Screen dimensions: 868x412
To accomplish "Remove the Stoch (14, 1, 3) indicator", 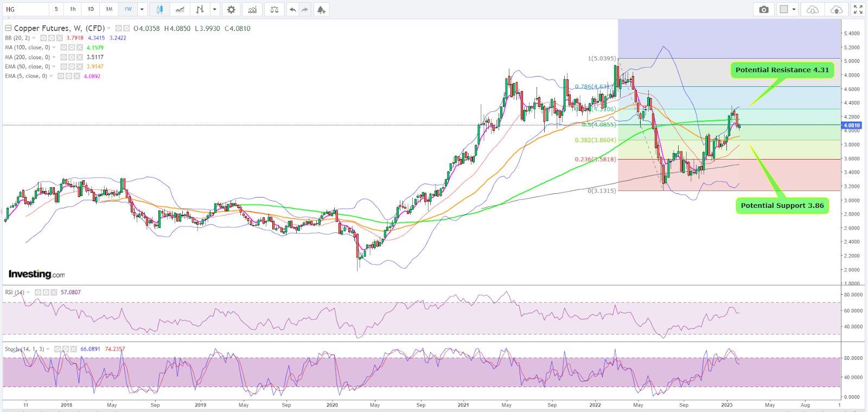I will pyautogui.click(x=73, y=349).
